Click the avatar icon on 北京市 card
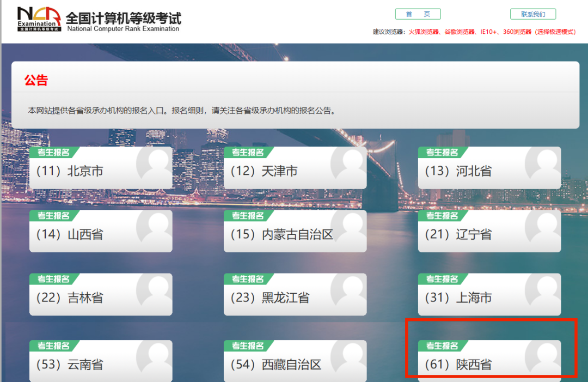Viewport: 588px width, 382px height. point(154,164)
